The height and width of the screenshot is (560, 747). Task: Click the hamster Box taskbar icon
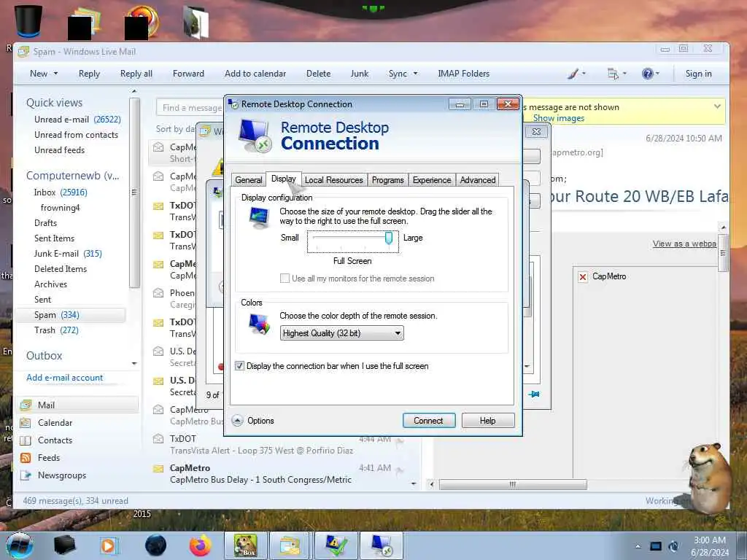click(x=245, y=545)
